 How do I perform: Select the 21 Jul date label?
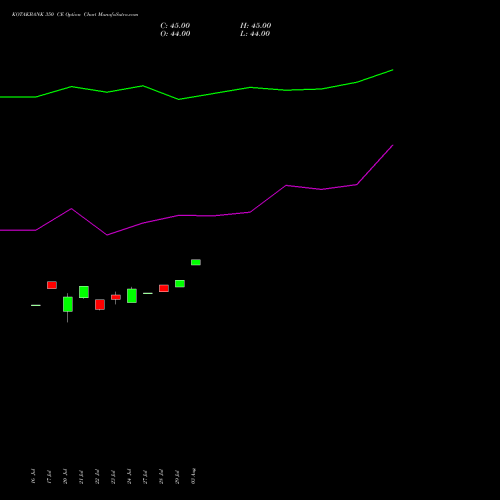(x=81, y=476)
